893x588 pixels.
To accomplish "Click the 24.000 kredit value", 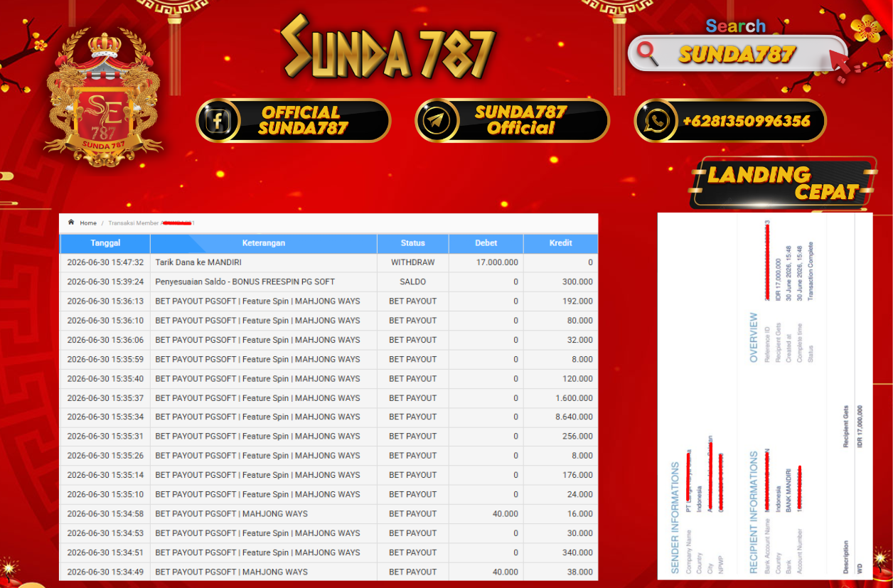I will (580, 494).
